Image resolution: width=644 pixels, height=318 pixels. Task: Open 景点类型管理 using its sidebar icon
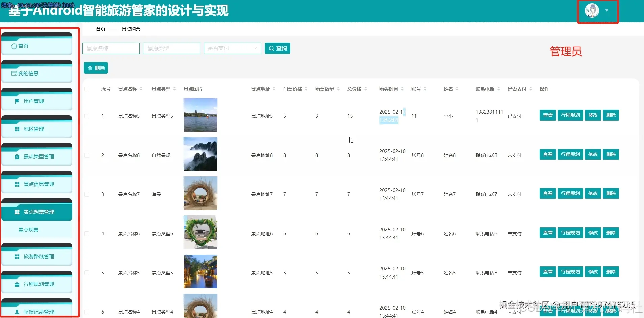click(x=17, y=156)
